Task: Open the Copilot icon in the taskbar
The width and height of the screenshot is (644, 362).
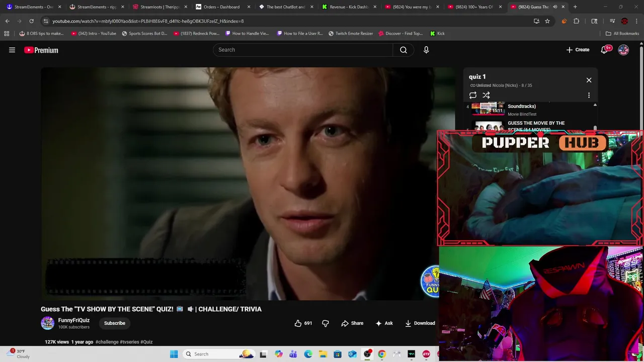Action: click(x=278, y=354)
